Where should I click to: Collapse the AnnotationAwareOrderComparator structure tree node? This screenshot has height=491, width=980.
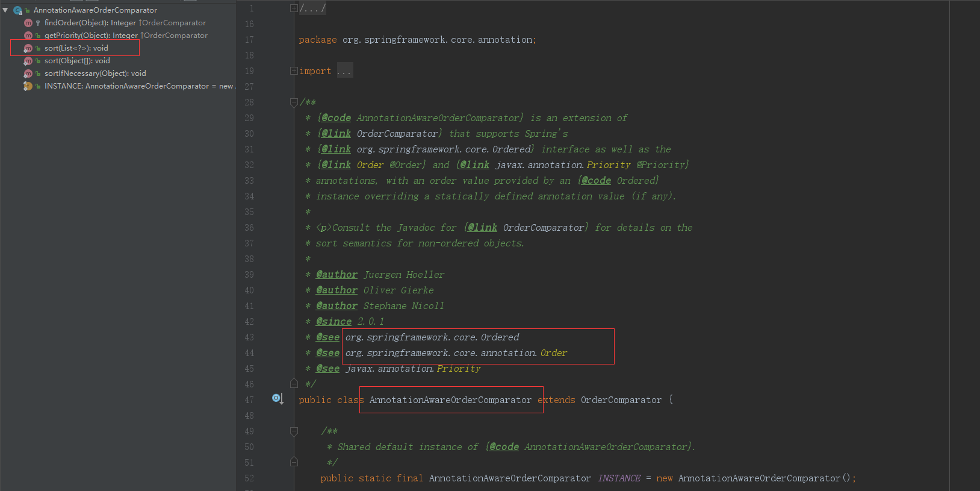pos(5,10)
